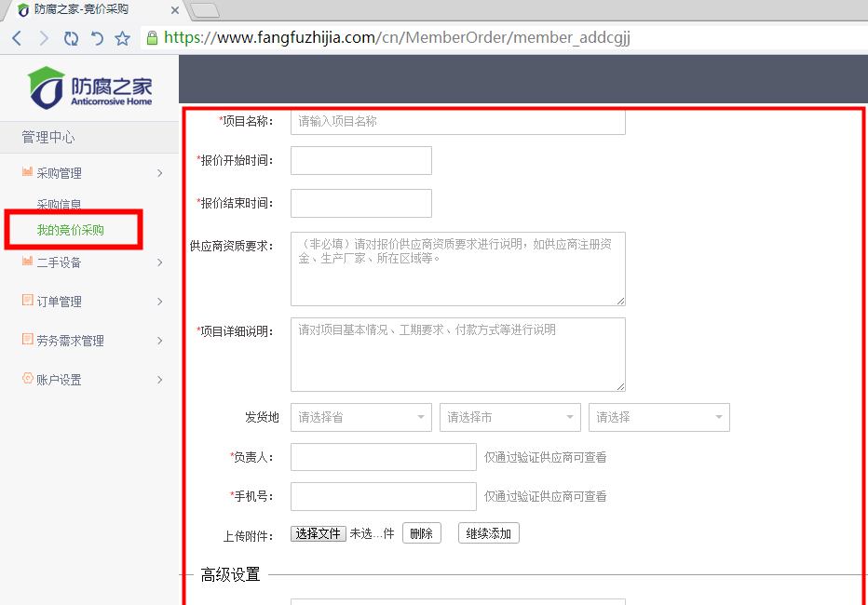Select 我的竞价采购 in the sidebar
868x605 pixels.
(71, 230)
